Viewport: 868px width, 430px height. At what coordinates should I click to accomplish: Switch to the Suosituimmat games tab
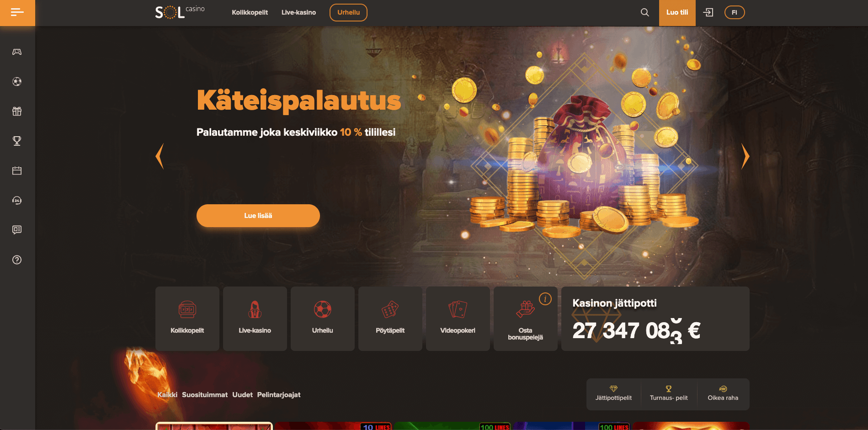click(205, 395)
